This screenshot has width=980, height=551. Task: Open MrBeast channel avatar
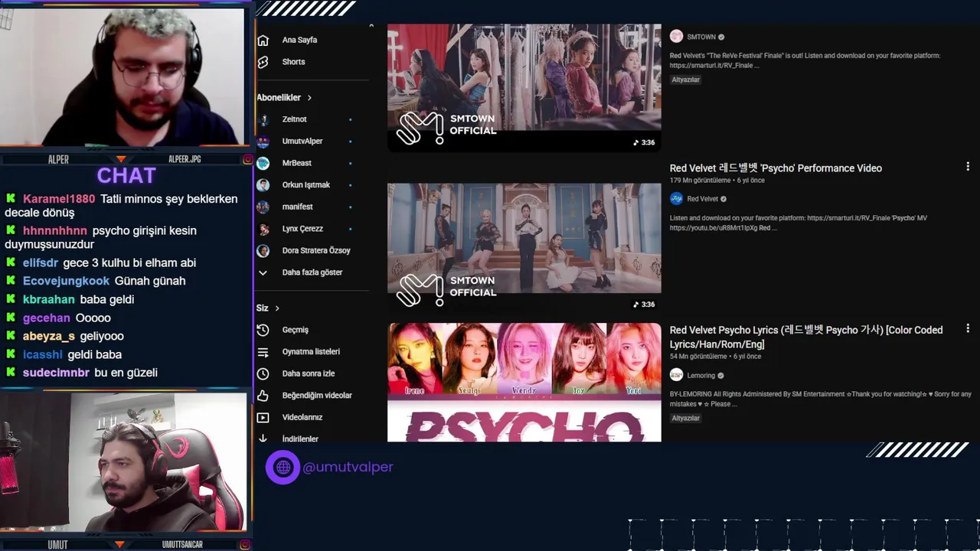click(263, 163)
